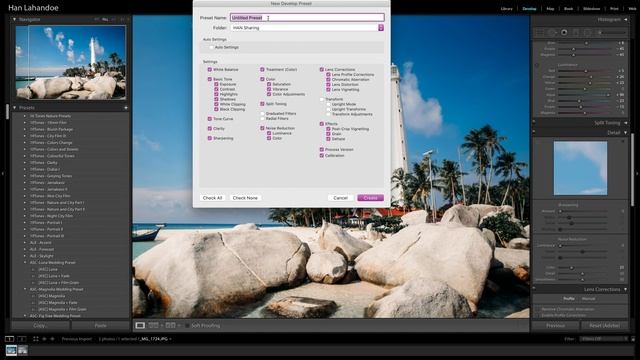
Task: Collapse the Presets panel
Action: pyautogui.click(x=14, y=108)
